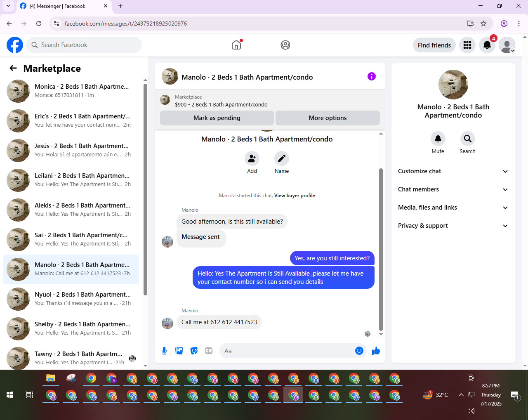Add people to the chat
This screenshot has height=420, width=528.
(x=252, y=158)
